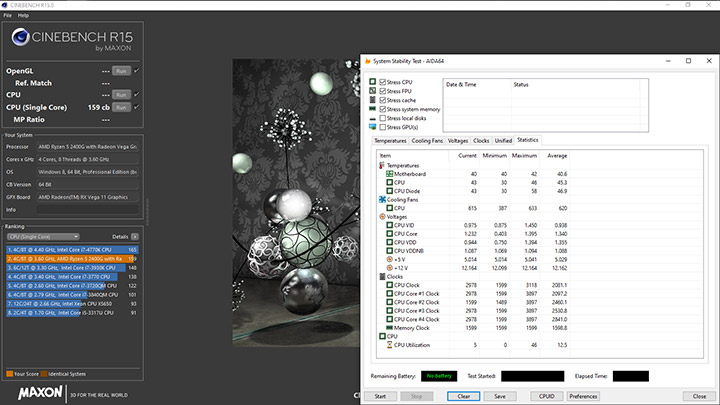The height and width of the screenshot is (405, 720).
Task: Run the CPU (Single Core) benchmark
Action: click(x=121, y=106)
